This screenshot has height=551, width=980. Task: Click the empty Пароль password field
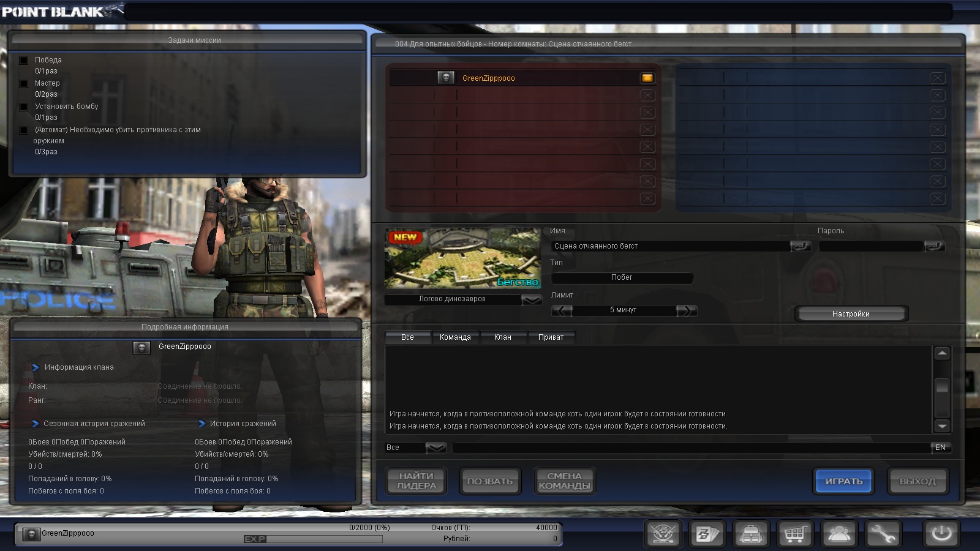point(871,246)
